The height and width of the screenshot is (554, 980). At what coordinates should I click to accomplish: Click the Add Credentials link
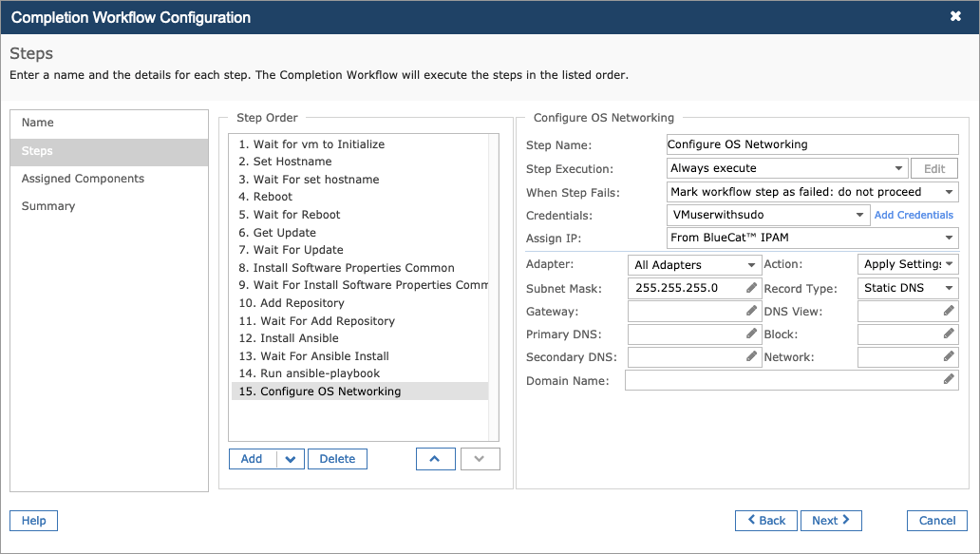[914, 215]
